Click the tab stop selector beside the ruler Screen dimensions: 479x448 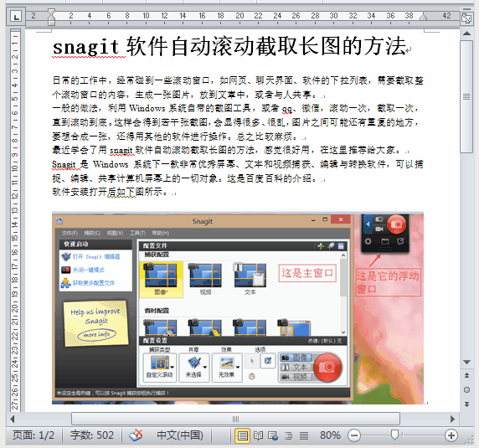tap(16, 17)
